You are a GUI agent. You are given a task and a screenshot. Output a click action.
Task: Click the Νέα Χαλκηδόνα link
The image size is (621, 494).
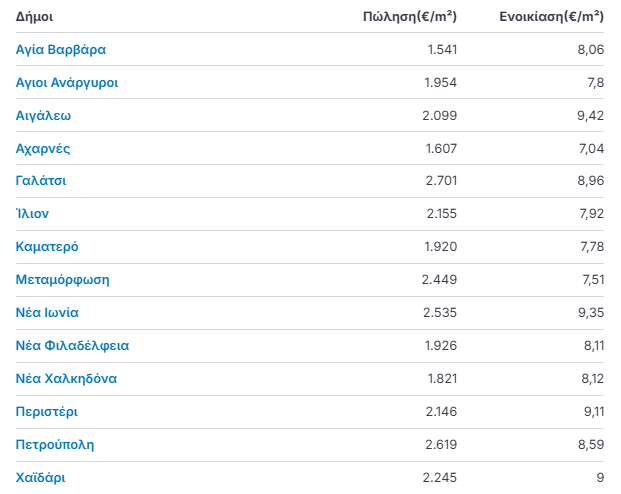point(67,379)
